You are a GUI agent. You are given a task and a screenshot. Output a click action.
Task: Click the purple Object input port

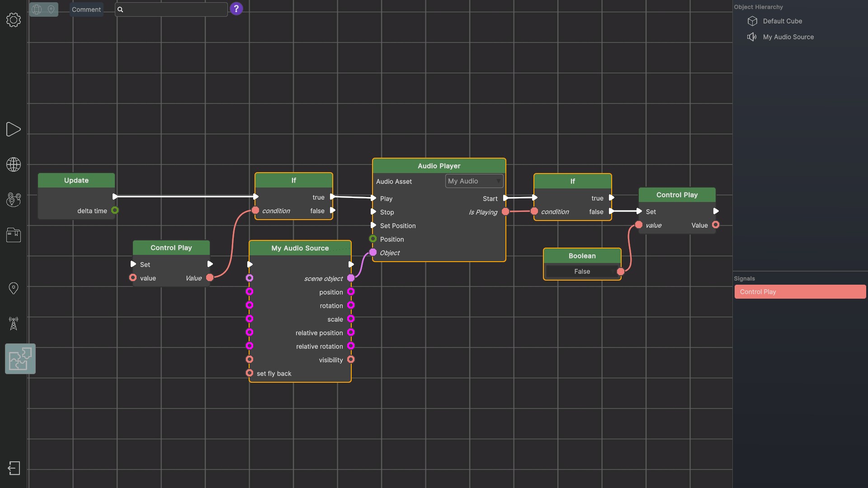click(x=373, y=252)
